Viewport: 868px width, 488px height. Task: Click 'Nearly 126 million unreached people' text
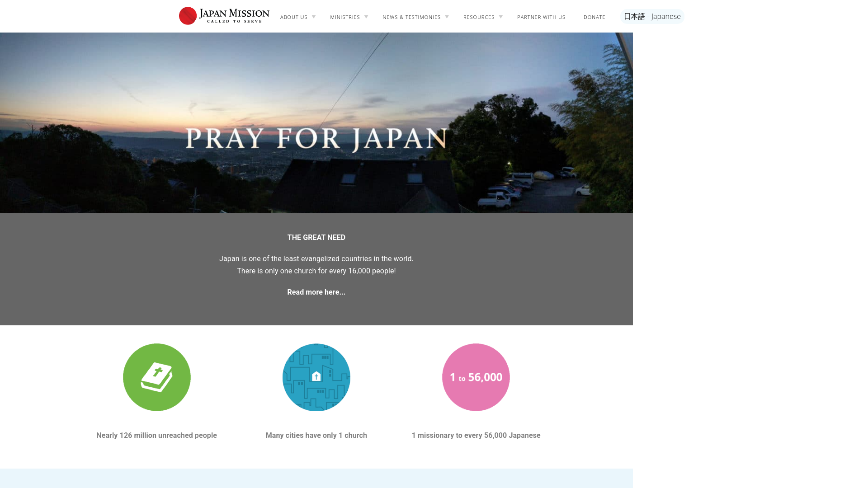[x=156, y=436]
